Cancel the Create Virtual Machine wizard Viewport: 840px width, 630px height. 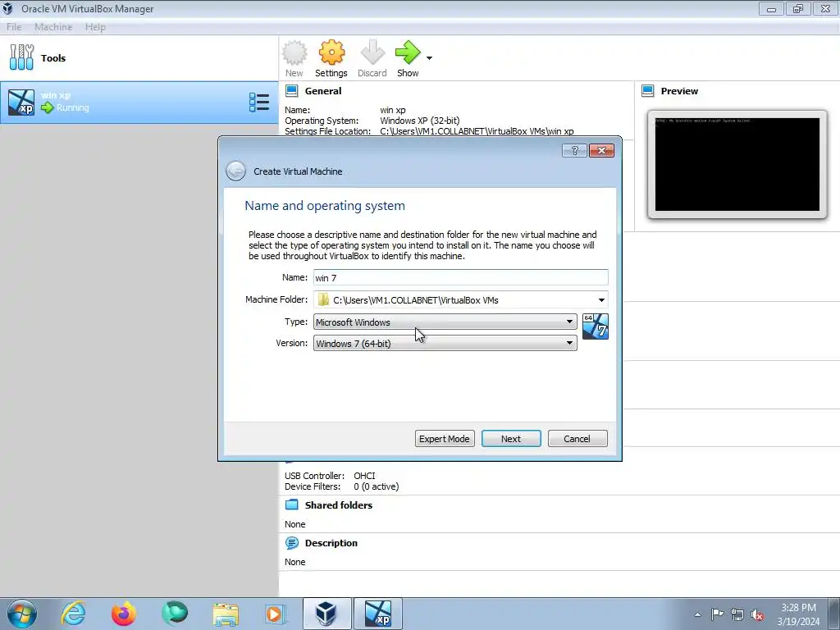pyautogui.click(x=577, y=439)
